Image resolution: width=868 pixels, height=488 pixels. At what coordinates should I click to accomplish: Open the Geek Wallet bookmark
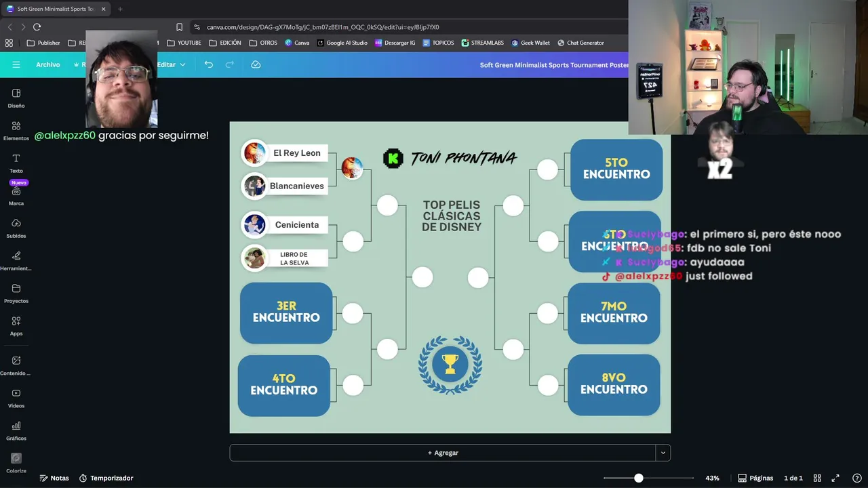(x=530, y=43)
